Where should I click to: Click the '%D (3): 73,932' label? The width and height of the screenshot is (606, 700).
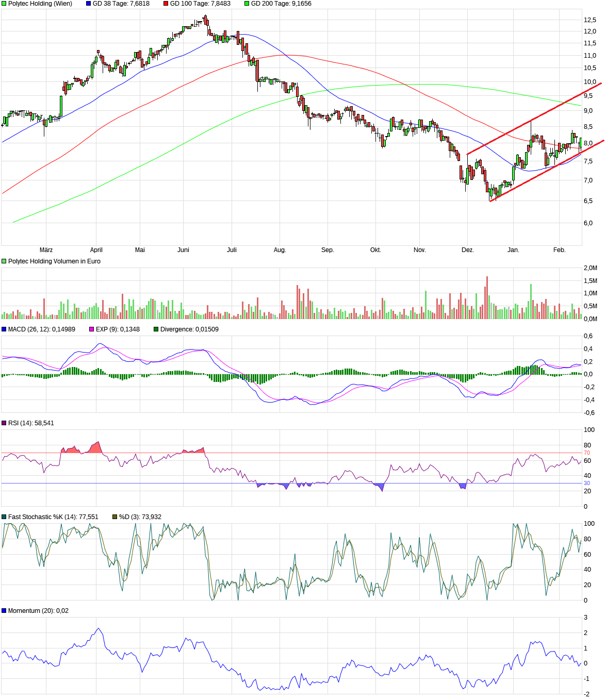point(140,517)
